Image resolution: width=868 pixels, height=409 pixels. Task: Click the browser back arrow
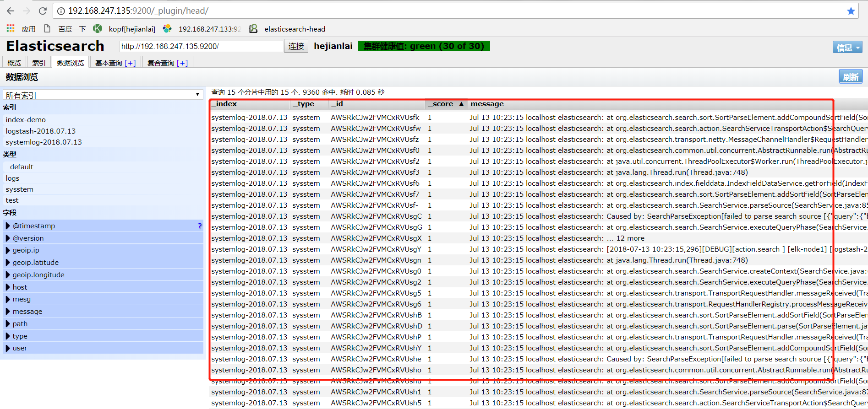[11, 11]
